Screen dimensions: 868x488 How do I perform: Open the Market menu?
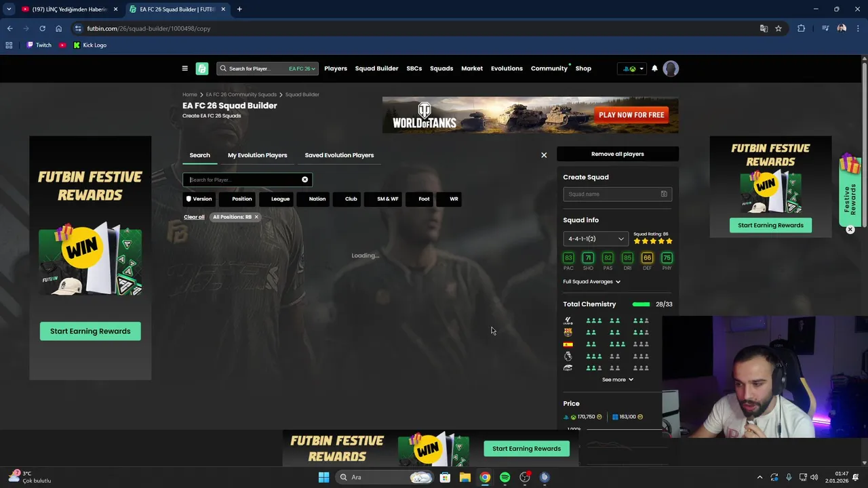click(472, 68)
